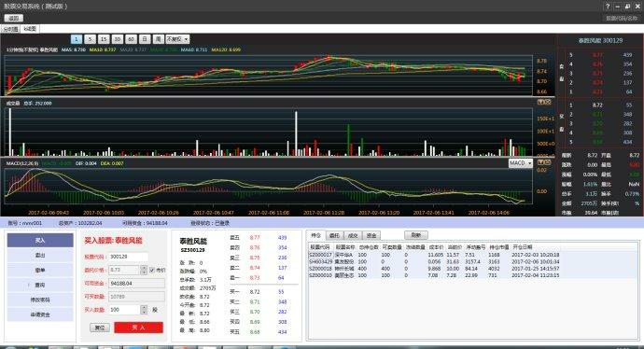The width and height of the screenshot is (644, 349).
Task: Expand the MACD indicator dropdown
Action: (x=521, y=163)
